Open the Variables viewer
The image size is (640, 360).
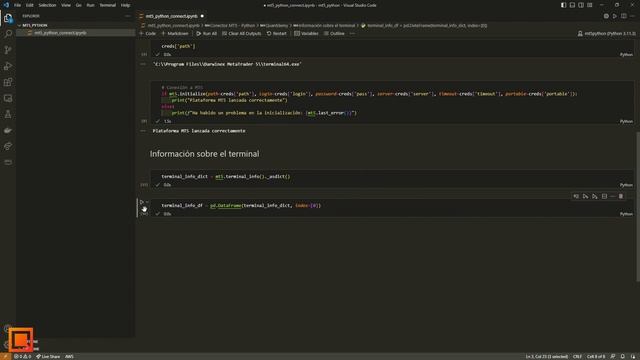[x=306, y=33]
